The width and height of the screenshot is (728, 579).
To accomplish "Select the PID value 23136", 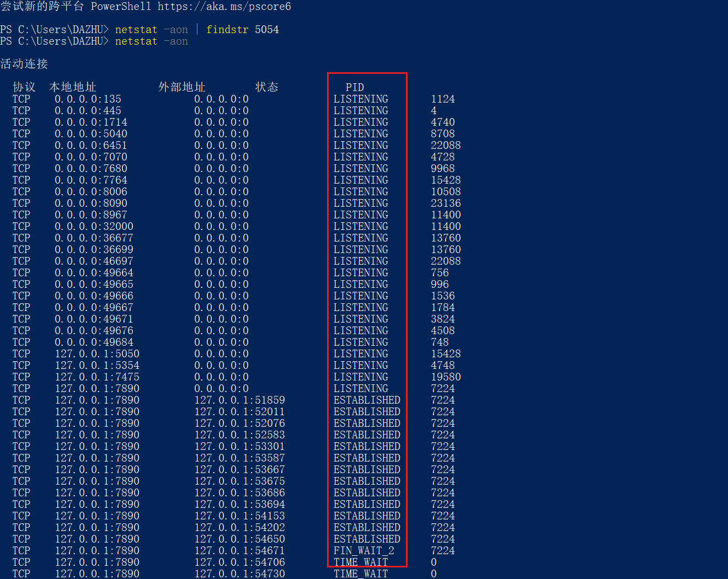I will [x=446, y=203].
